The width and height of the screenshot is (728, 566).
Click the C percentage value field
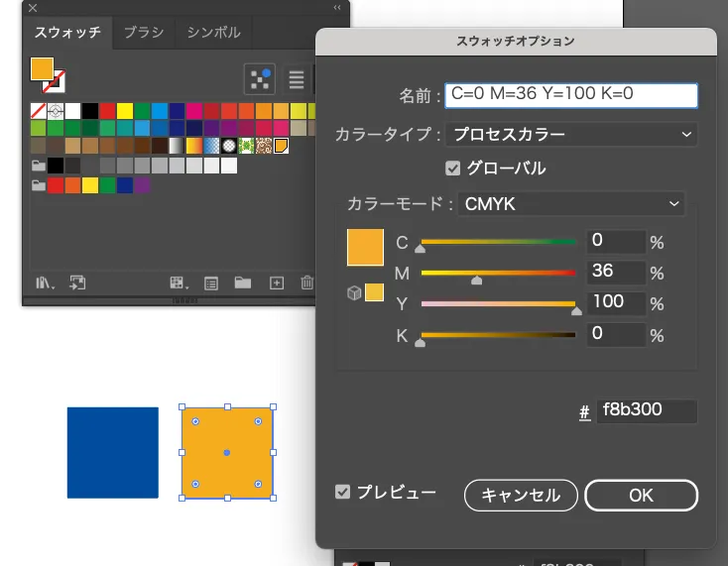tap(616, 241)
